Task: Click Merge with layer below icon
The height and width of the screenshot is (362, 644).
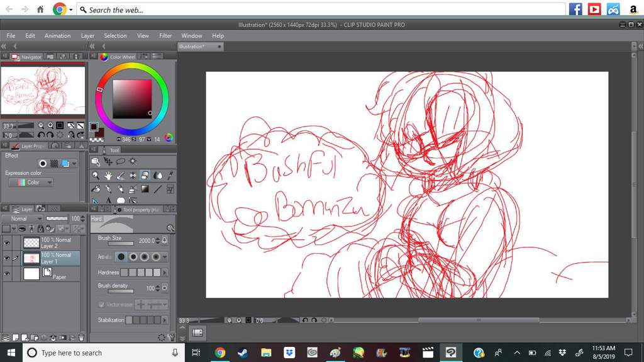Action: [53, 337]
